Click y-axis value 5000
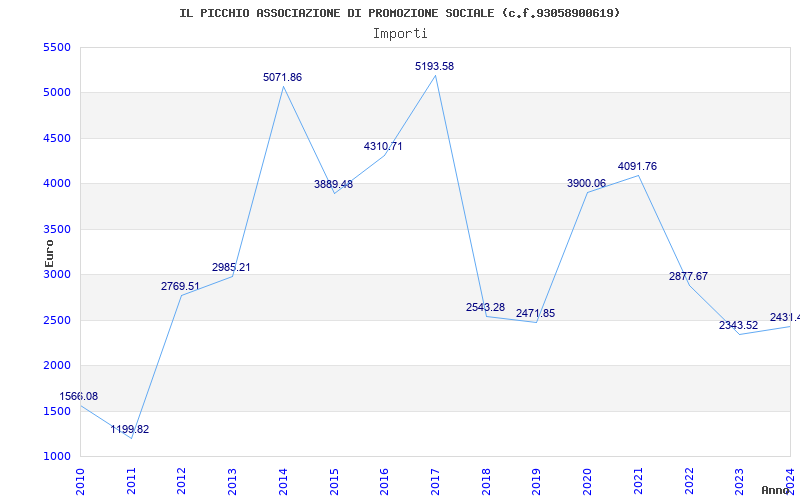800x500 pixels. click(58, 93)
